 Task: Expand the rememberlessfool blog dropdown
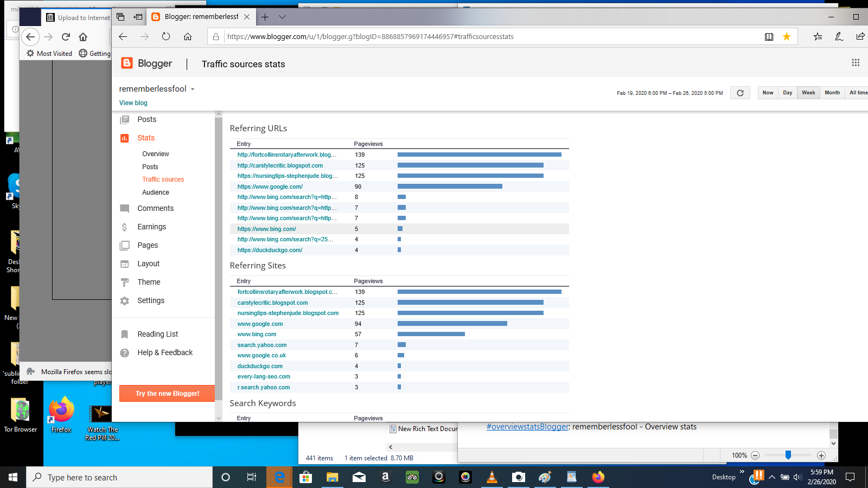pyautogui.click(x=193, y=89)
